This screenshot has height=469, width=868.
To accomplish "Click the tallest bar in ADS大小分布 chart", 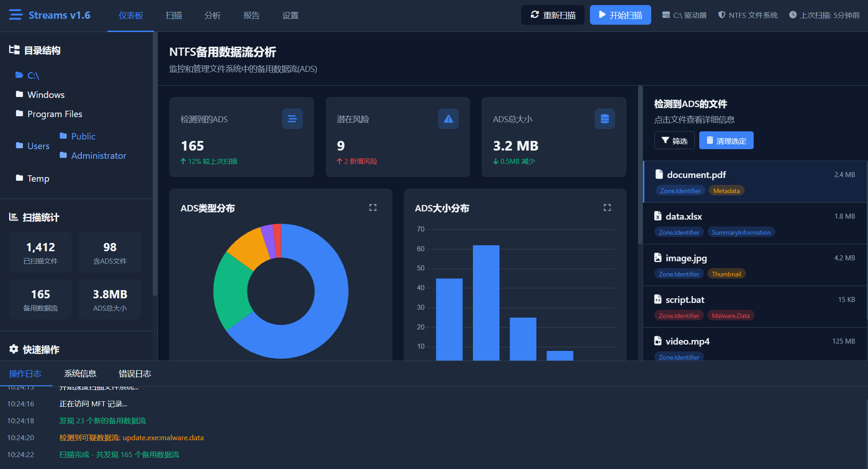I will [x=486, y=303].
